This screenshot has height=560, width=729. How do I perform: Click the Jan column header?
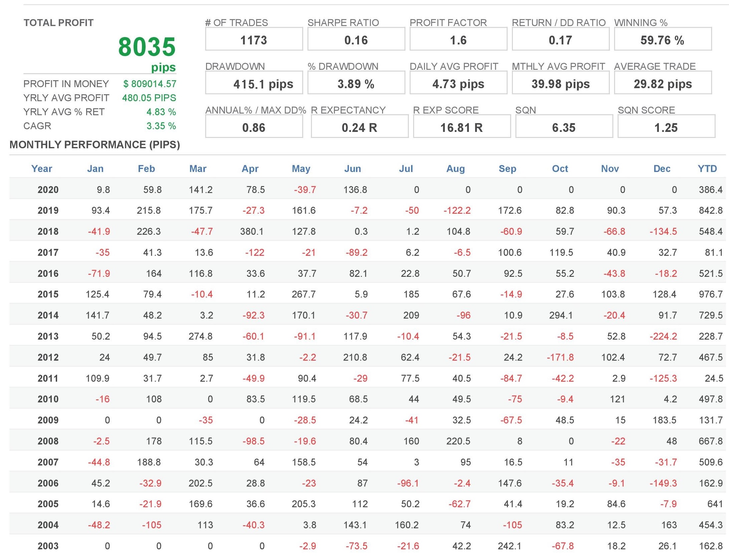click(95, 169)
